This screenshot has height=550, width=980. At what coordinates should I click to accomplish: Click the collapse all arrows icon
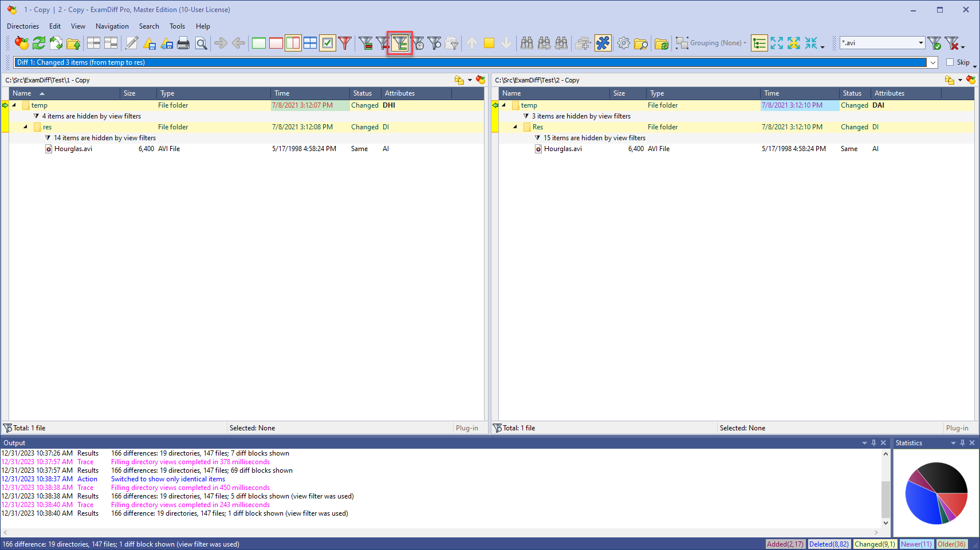point(811,43)
